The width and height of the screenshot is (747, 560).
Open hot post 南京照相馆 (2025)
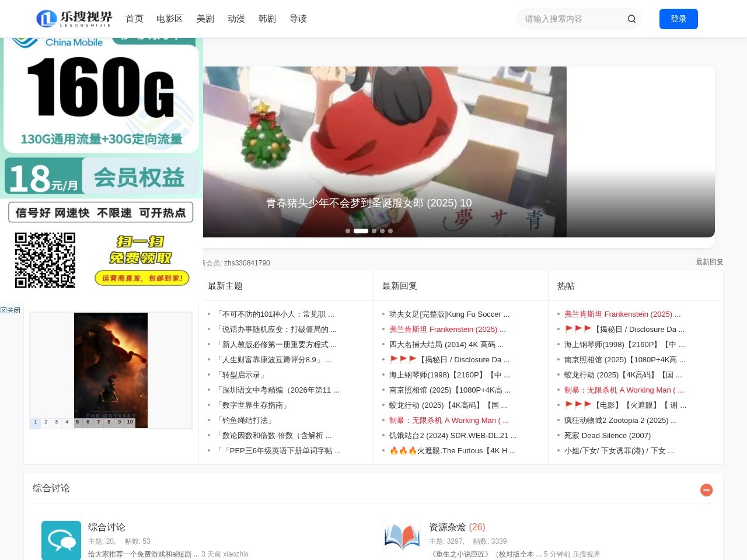click(625, 359)
